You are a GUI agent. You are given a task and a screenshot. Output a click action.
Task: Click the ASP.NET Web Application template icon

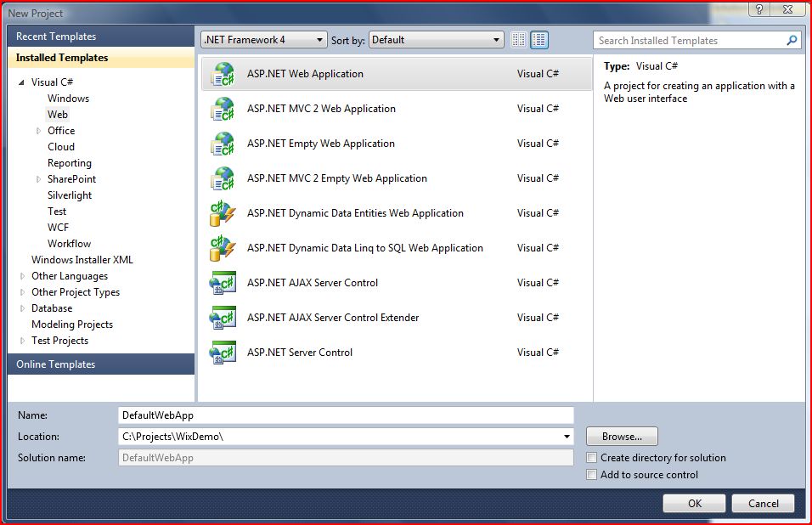(x=223, y=74)
